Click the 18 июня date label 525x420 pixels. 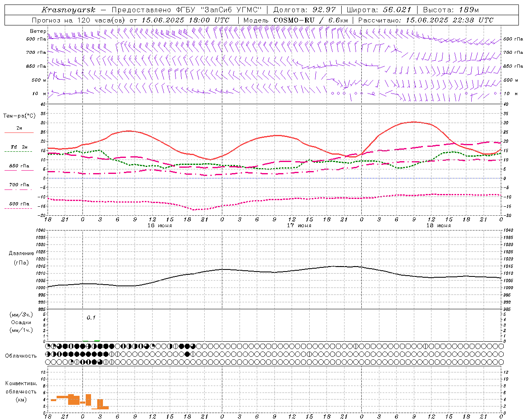click(x=438, y=226)
